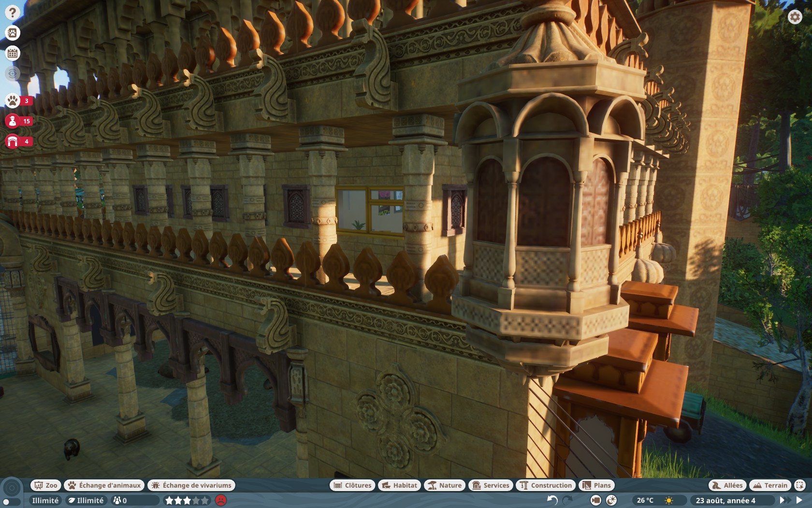This screenshot has width=812, height=508.
Task: Open the Allées paths tool
Action: tap(727, 485)
